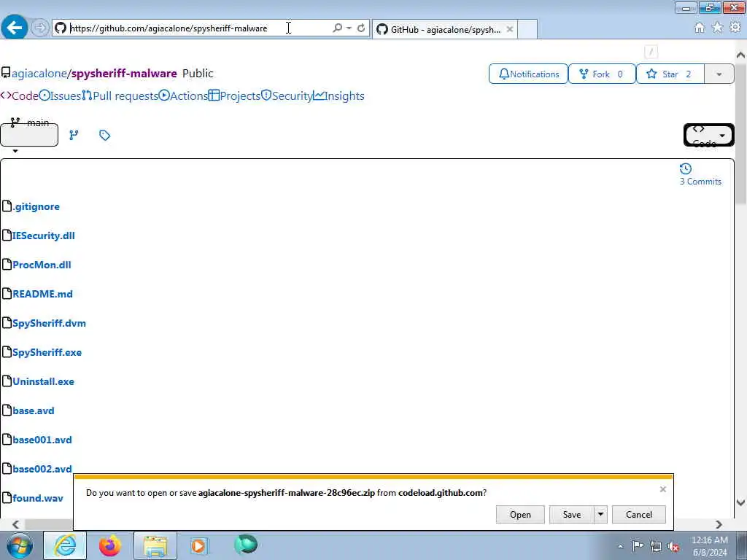The width and height of the screenshot is (747, 560).
Task: Open the Insights tab
Action: [x=338, y=96]
